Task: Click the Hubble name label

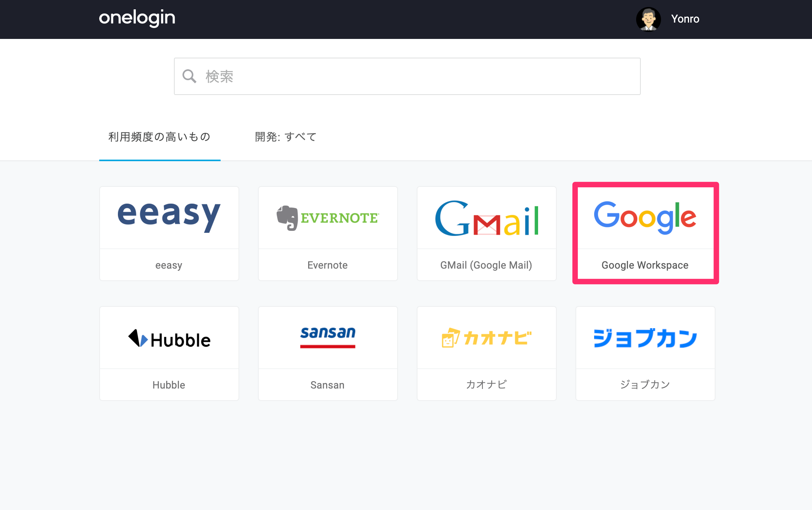Action: tap(169, 385)
